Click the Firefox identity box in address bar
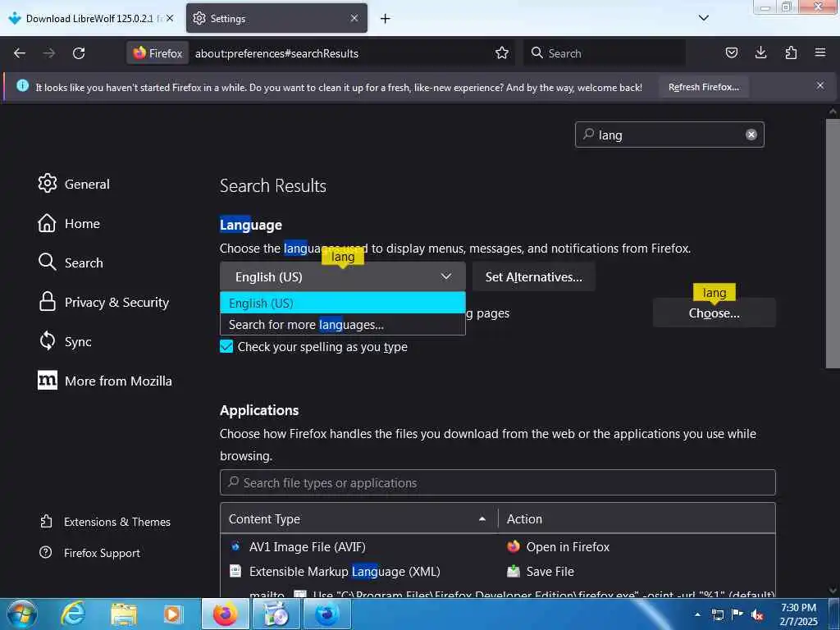Screen dimensions: 840x630 click(157, 53)
